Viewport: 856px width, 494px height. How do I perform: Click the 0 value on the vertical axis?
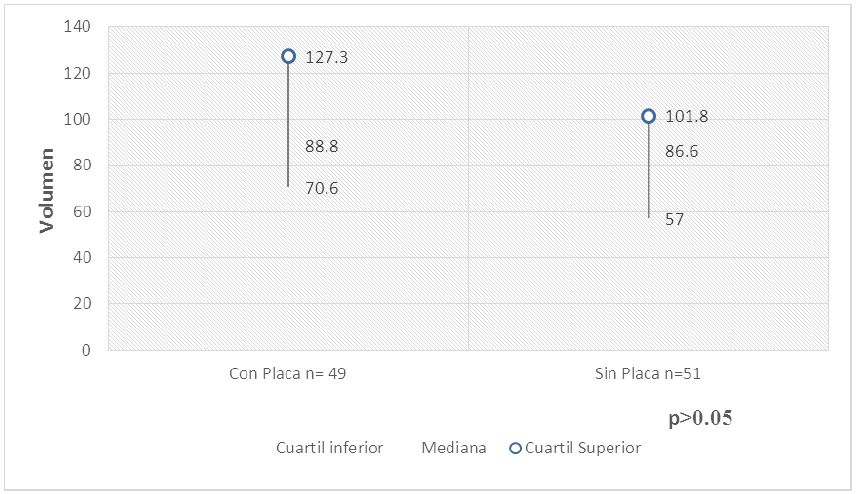coord(88,350)
